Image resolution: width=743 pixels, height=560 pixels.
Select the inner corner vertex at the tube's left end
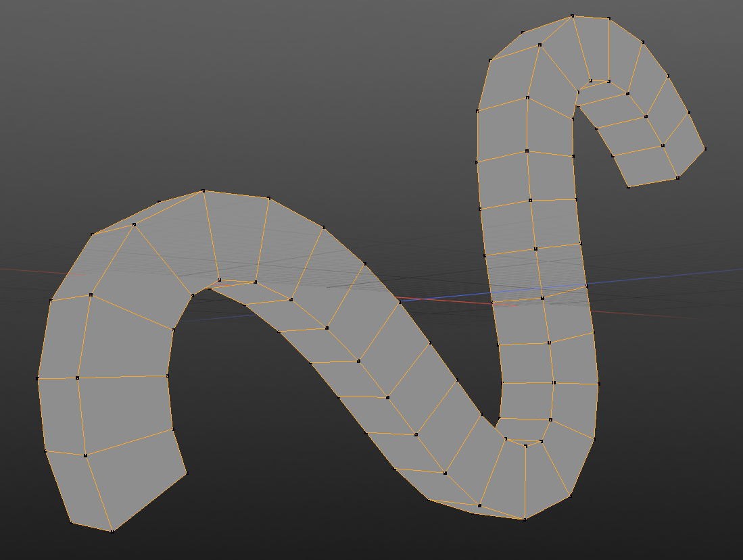point(187,472)
